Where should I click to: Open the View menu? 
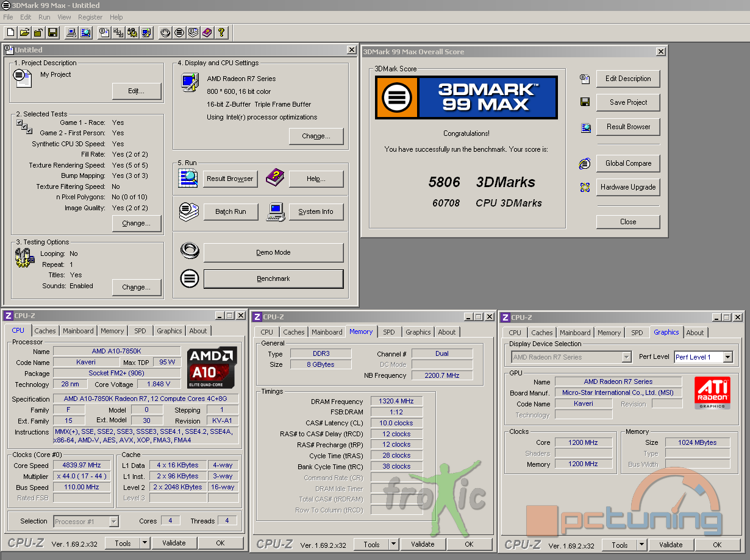(64, 17)
